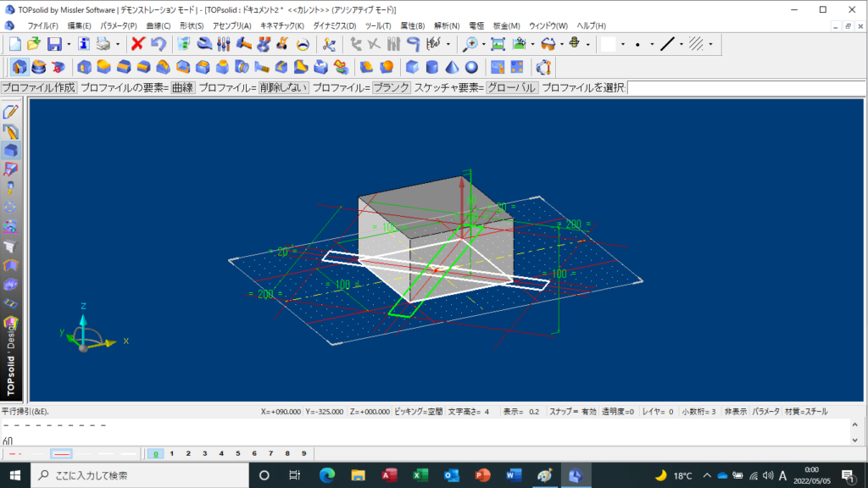Select layer 0 in the layer bar
This screenshot has width=868, height=488.
156,454
